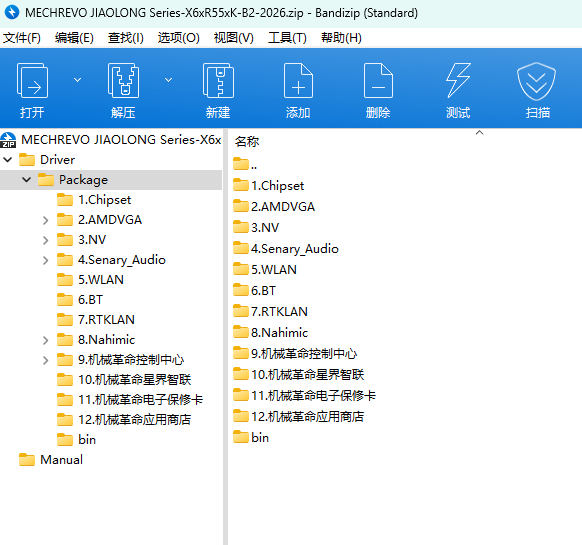Viewport: 582px width, 545px height.
Task: Expand 2.AMDVGA node in tree
Action: [45, 220]
